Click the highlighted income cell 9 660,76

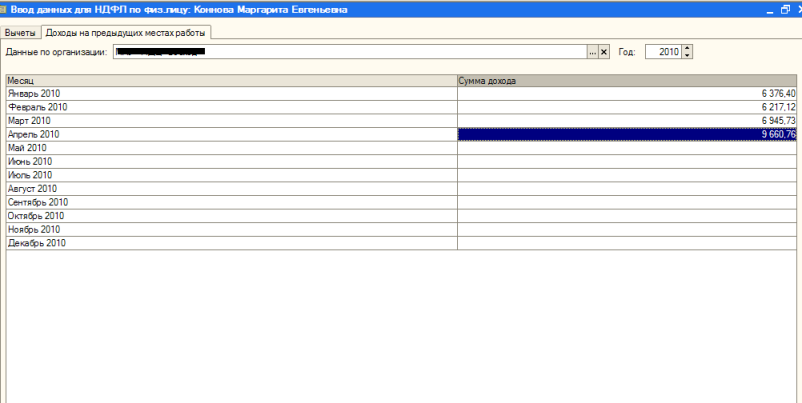(x=627, y=135)
